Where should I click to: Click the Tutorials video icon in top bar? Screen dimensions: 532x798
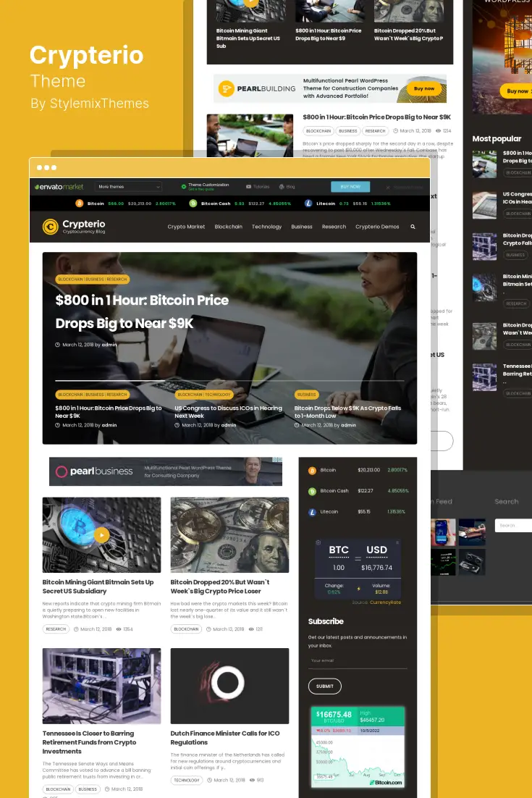click(248, 187)
